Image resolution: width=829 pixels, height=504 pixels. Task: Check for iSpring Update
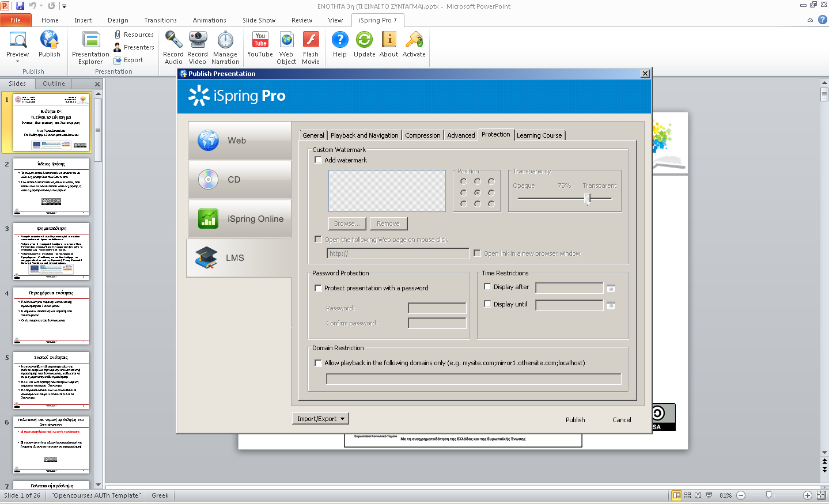[364, 45]
